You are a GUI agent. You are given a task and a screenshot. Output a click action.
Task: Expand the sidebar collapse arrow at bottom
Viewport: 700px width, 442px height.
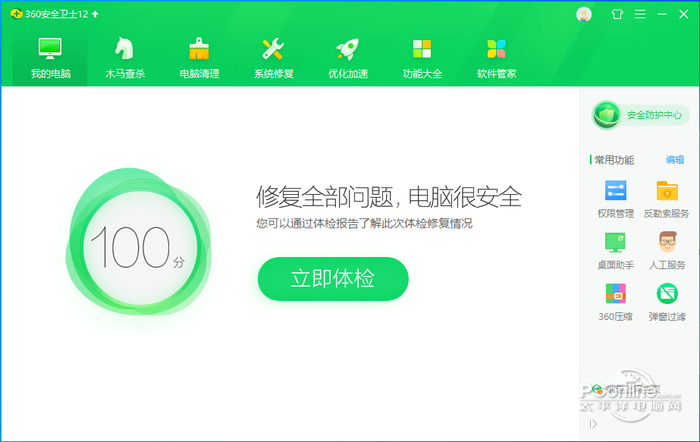(x=593, y=423)
